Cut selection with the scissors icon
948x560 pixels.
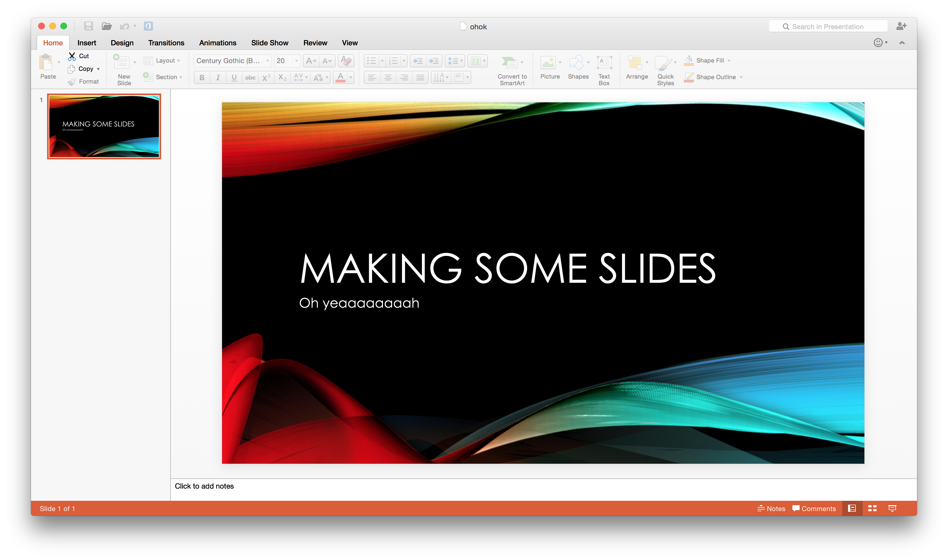72,56
